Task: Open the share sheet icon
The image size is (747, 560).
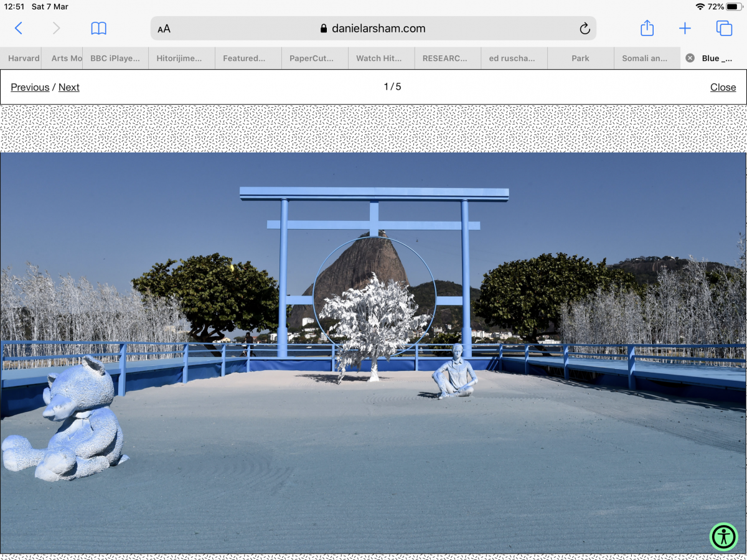Action: [647, 28]
